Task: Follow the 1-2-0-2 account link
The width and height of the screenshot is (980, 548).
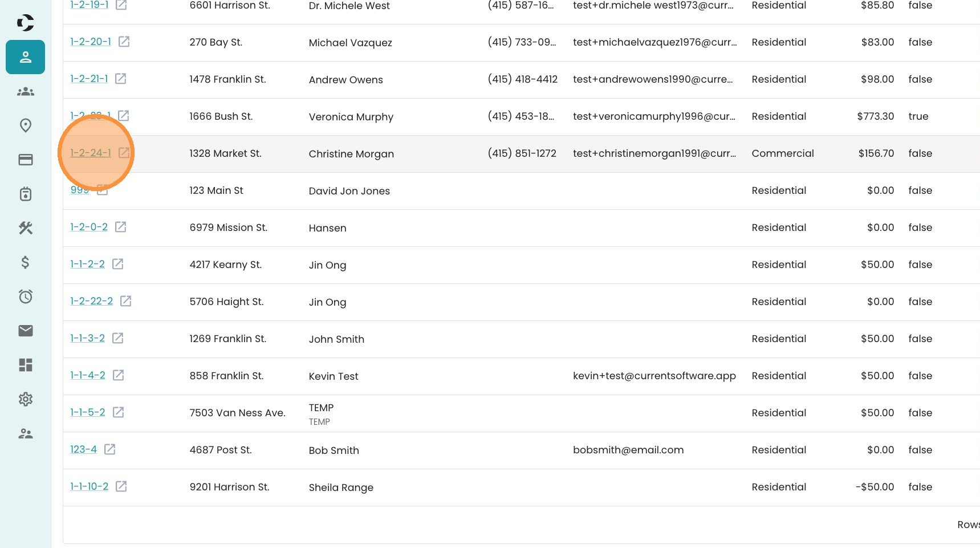Action: click(89, 227)
